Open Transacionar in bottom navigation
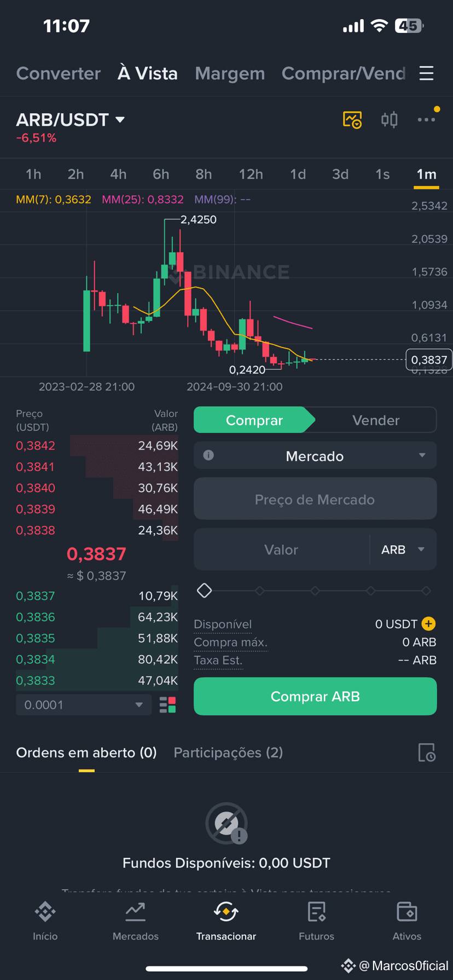 point(226,921)
